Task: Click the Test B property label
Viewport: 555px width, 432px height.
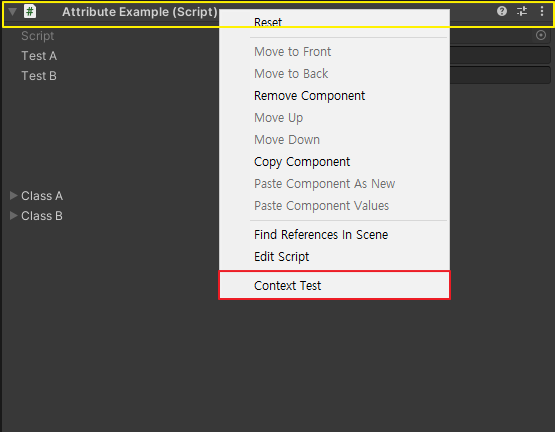Action: 39,75
